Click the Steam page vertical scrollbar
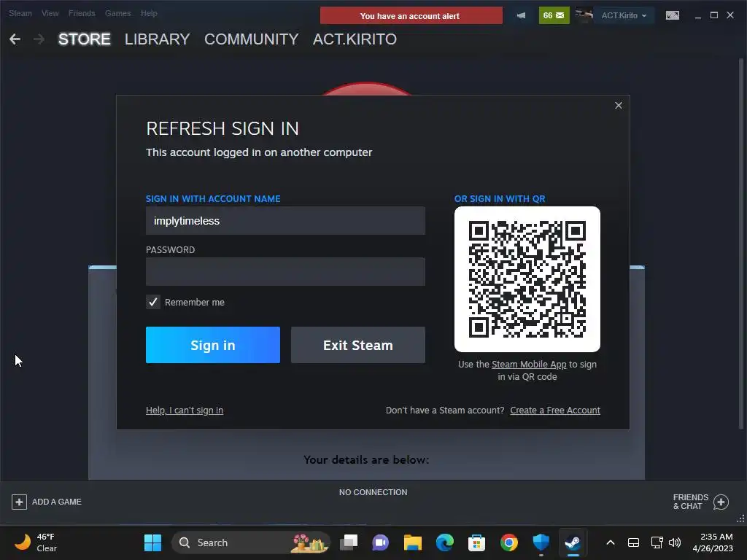Screen dimensions: 747x560 pyautogui.click(x=741, y=243)
